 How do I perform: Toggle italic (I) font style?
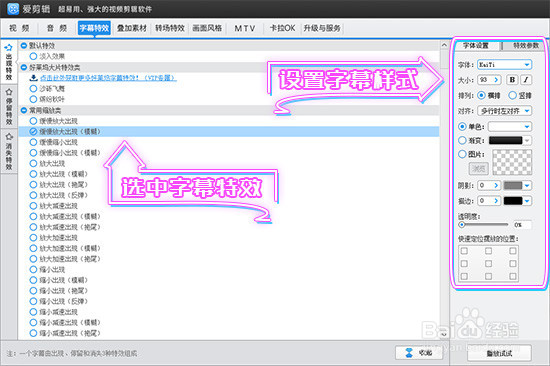coord(526,80)
